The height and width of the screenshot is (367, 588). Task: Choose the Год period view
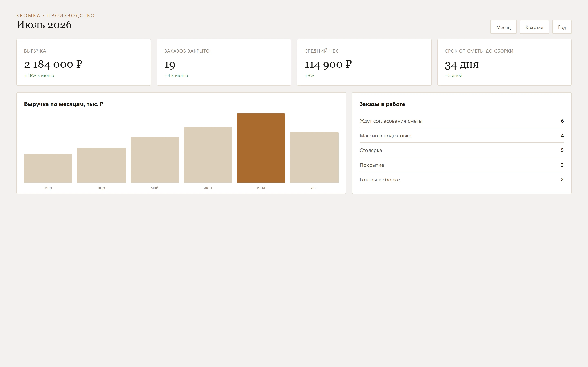562,27
